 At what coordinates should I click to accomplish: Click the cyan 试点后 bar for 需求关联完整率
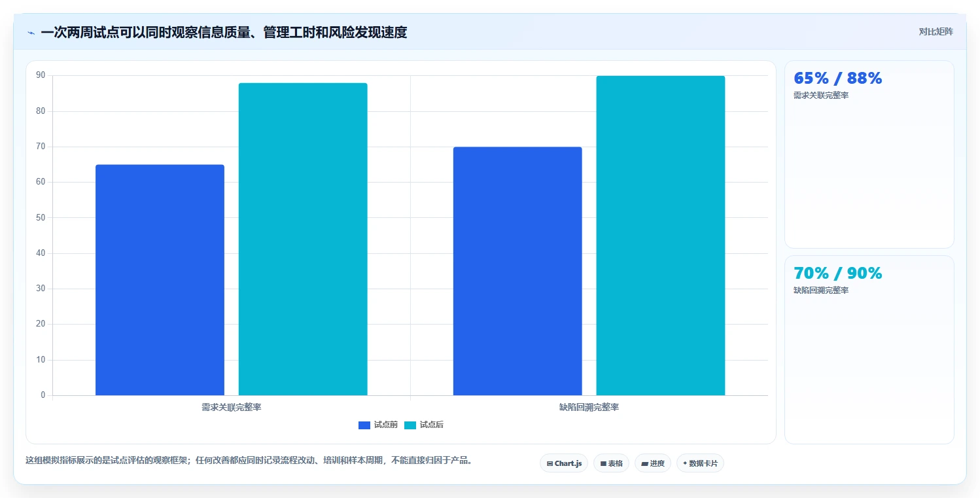pos(303,239)
